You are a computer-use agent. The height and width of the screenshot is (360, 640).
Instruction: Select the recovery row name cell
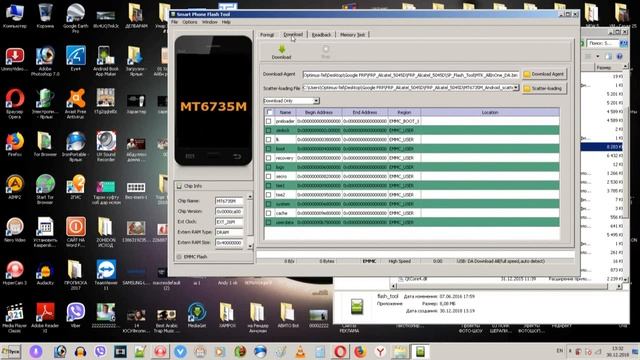(284, 158)
